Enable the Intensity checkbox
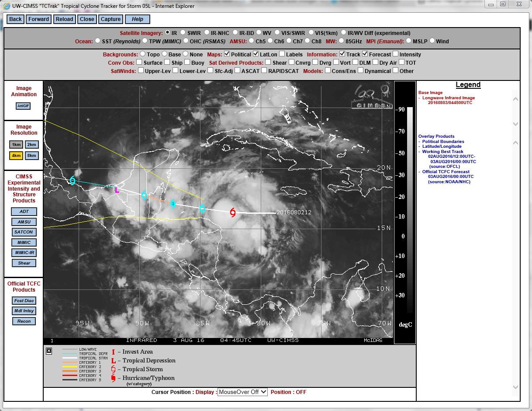The height and width of the screenshot is (411, 532). tap(395, 54)
